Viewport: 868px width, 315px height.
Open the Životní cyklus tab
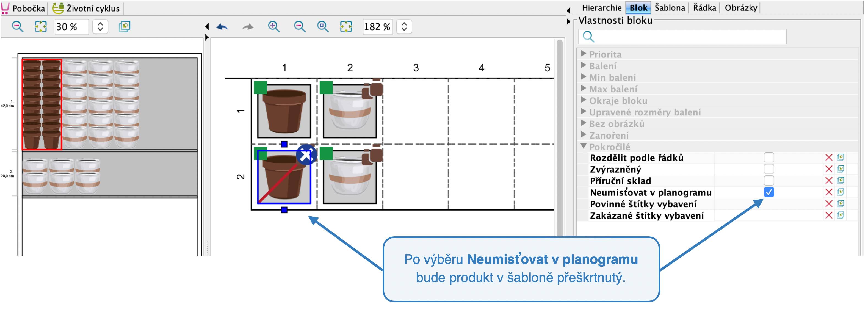pos(86,8)
